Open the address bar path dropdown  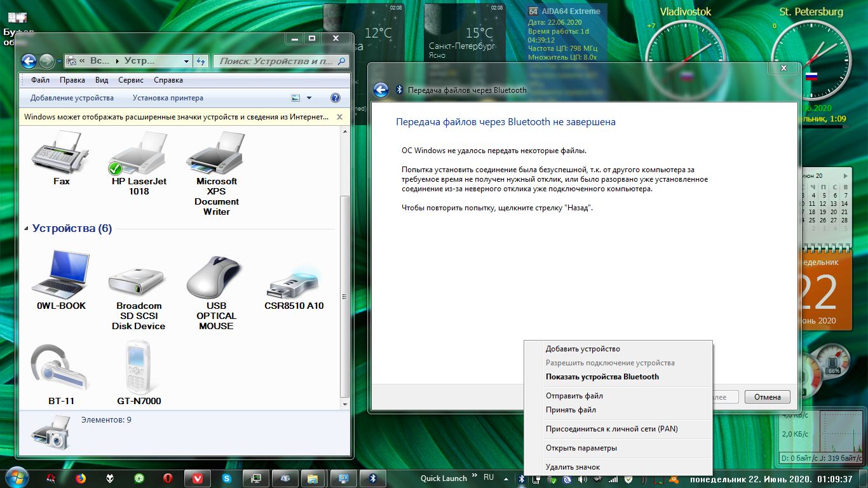(186, 61)
